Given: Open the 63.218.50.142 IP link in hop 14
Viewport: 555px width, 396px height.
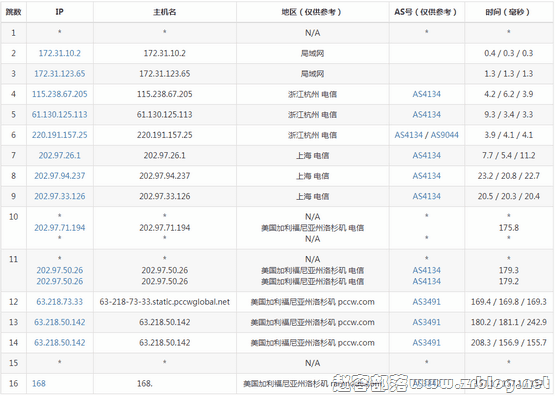Looking at the screenshot, I should click(x=59, y=343).
